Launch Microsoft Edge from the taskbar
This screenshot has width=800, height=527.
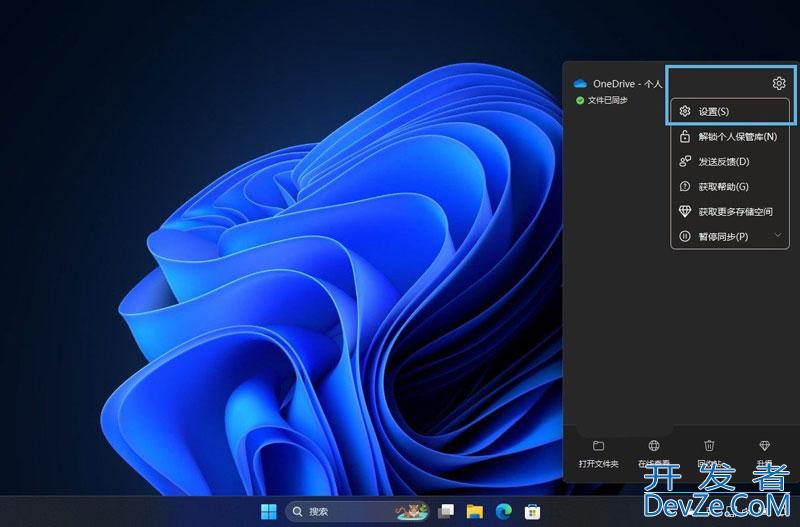504,511
